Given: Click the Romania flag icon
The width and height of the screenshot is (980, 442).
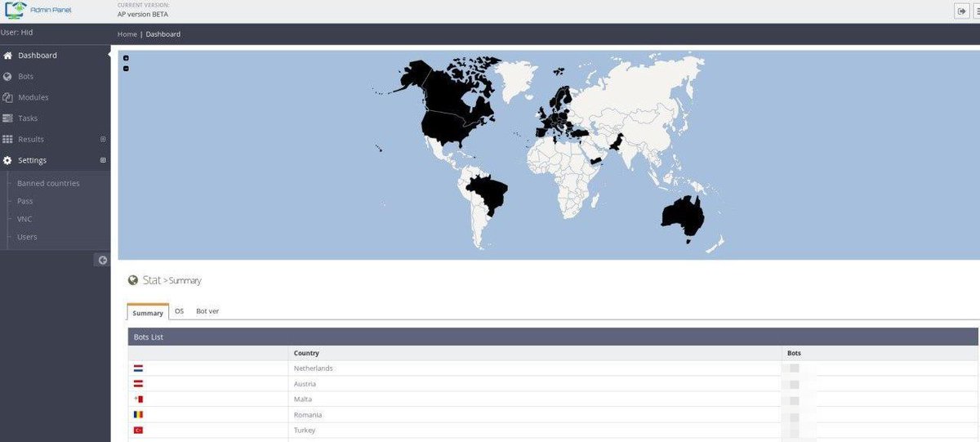Looking at the screenshot, I should coord(138,415).
